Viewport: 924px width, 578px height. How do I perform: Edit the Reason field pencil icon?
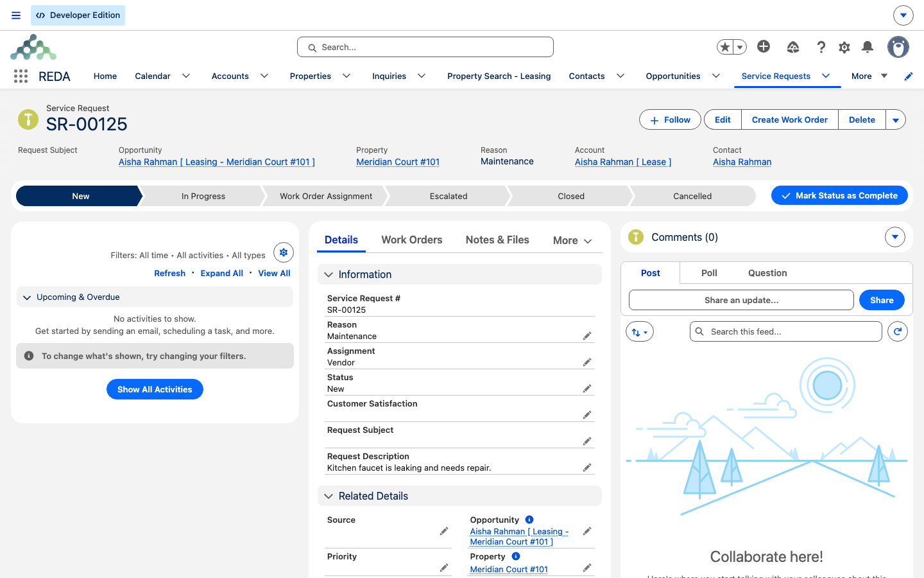tap(587, 336)
